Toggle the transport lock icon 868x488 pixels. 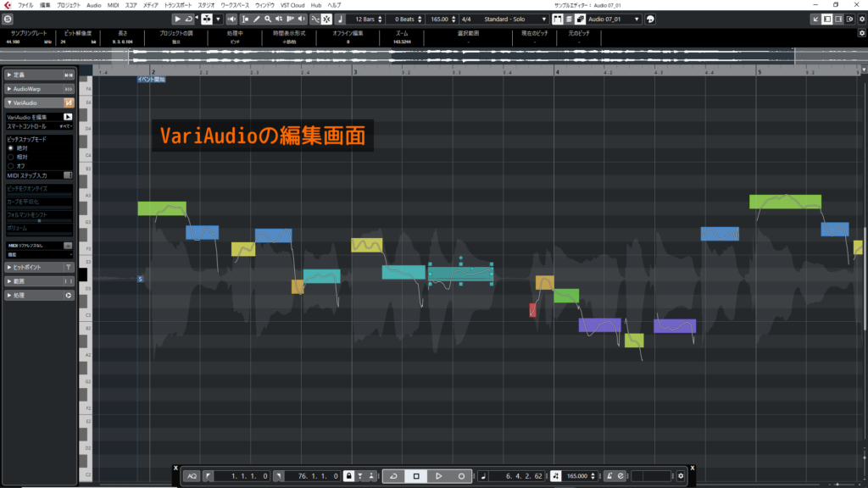pos(348,476)
